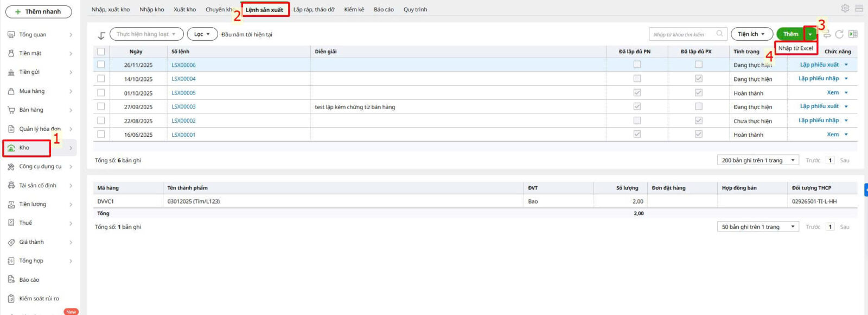This screenshot has width=868, height=315.
Task: Click the green Thêm button
Action: coord(790,34)
